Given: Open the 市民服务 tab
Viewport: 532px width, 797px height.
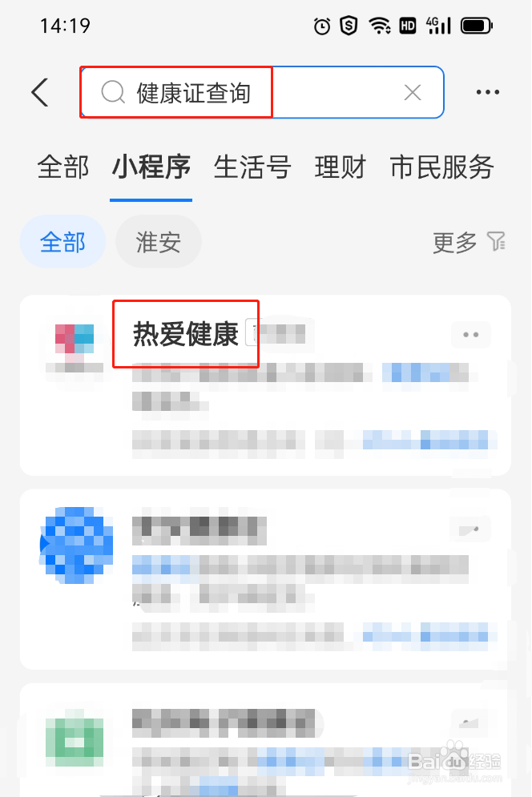Looking at the screenshot, I should click(x=442, y=167).
